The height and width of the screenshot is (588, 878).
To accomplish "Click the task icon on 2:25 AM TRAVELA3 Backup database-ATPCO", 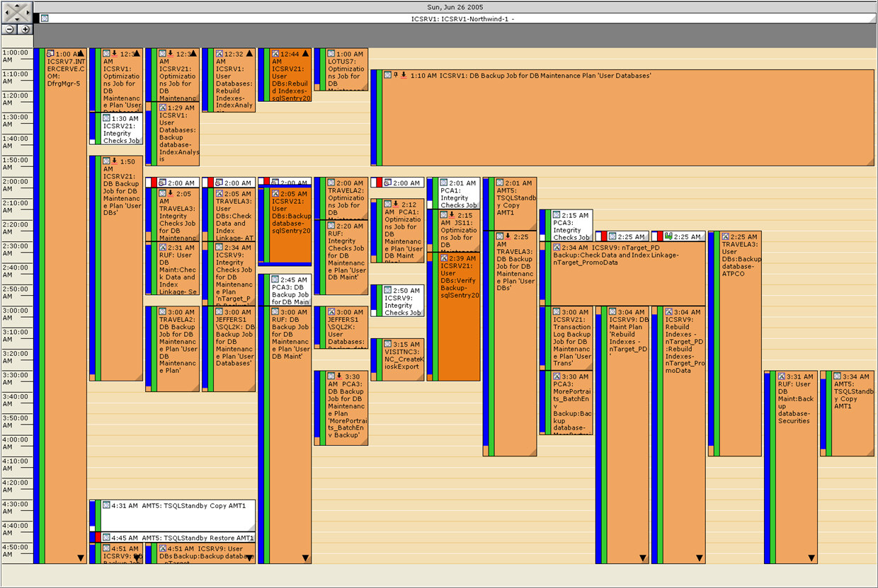I will tap(725, 237).
